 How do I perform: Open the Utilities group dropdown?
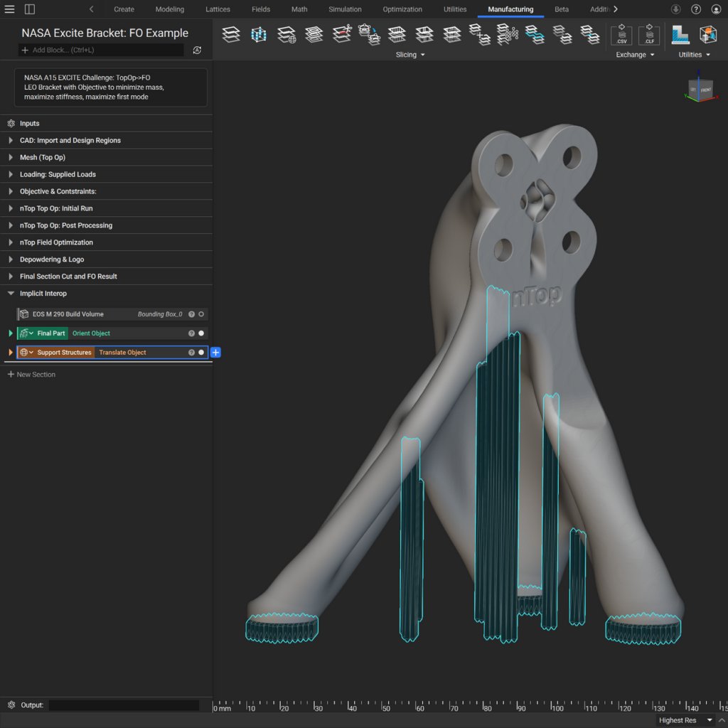pos(694,55)
